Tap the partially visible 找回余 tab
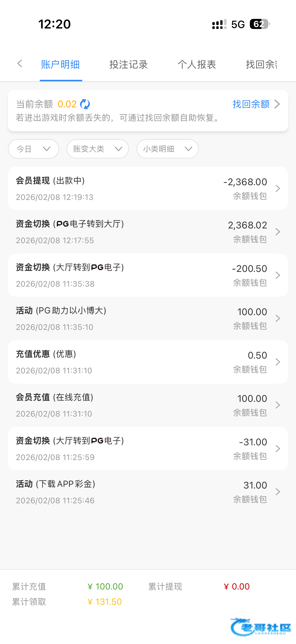296x644 pixels. pos(261,65)
